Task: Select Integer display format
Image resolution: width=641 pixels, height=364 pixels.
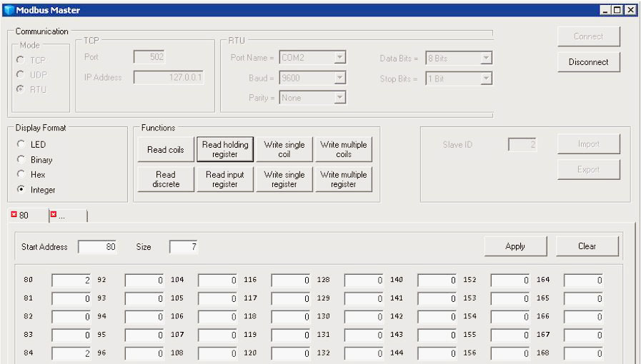Action: (x=21, y=189)
